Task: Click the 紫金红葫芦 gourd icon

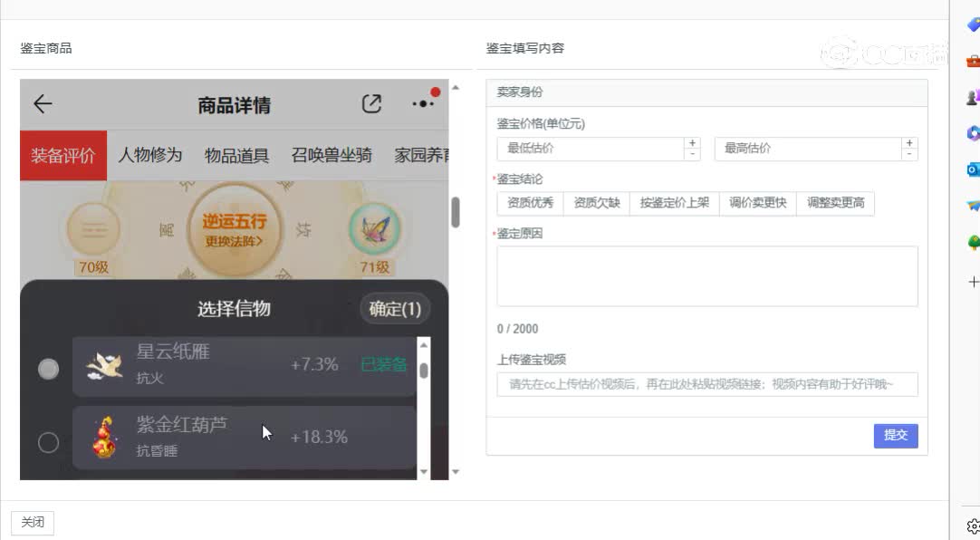Action: 105,437
